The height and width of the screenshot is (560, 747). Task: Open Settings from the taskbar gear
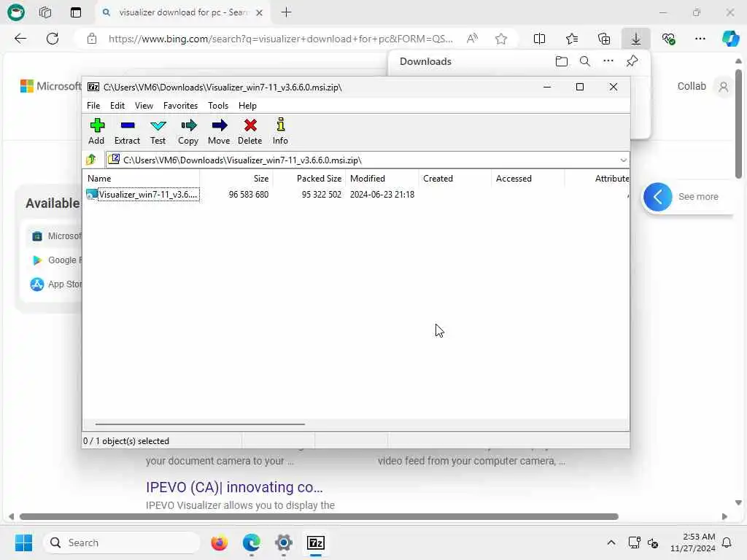[x=284, y=542]
